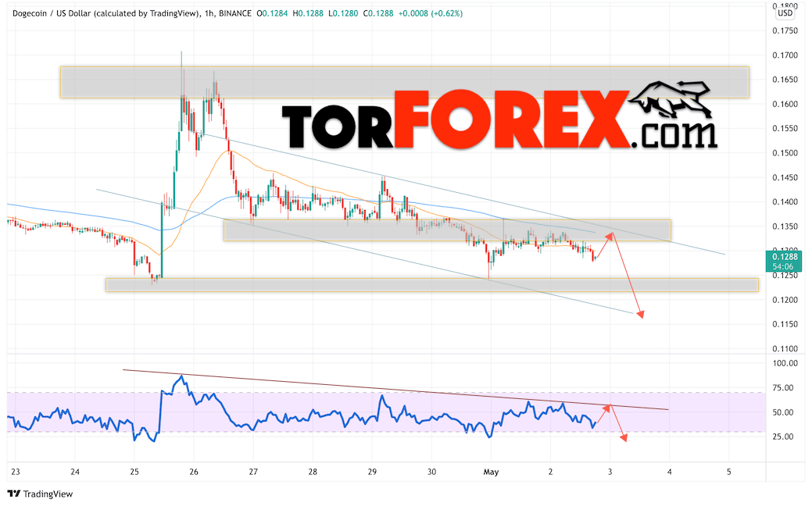Click the date label 24 on the time axis

tap(75, 472)
